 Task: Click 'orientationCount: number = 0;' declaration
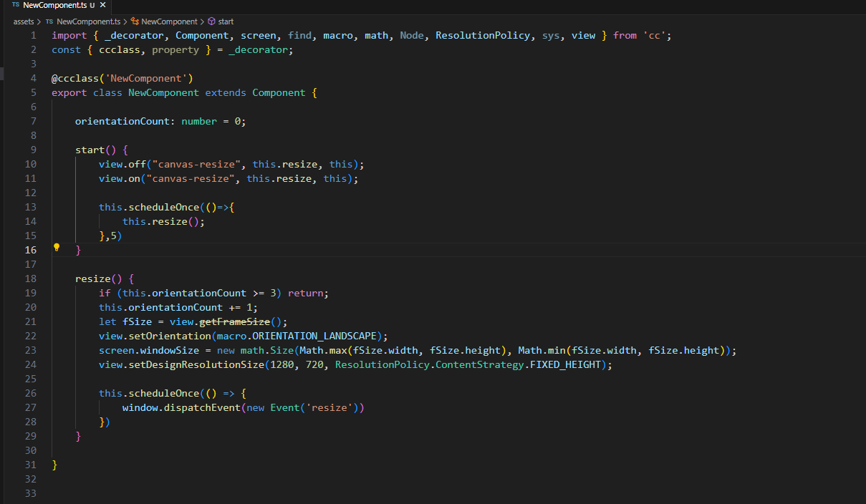[x=160, y=121]
